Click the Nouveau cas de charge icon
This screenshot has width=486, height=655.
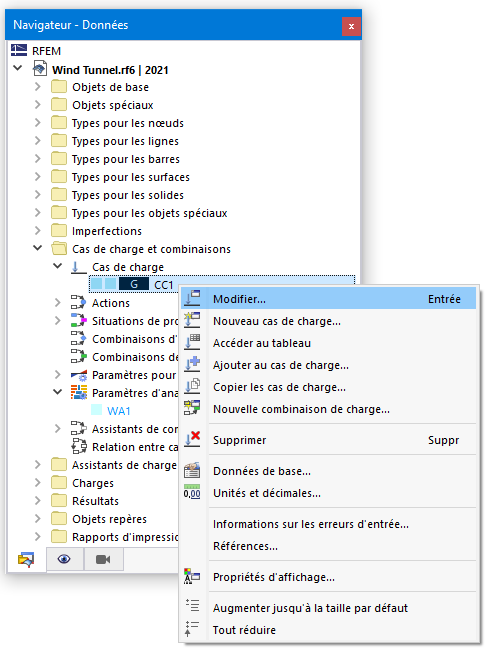[x=192, y=320]
